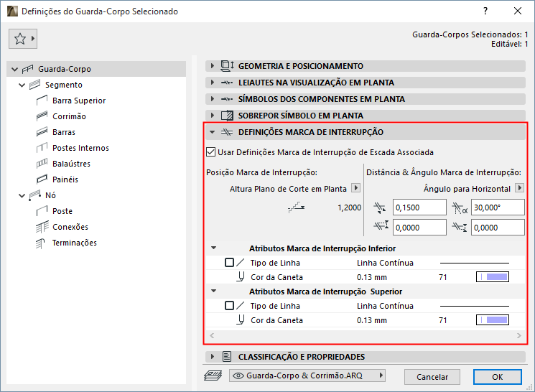Click 0.13 mm value in Inferior Cor da Caneta
The image size is (535, 392).
(372, 277)
